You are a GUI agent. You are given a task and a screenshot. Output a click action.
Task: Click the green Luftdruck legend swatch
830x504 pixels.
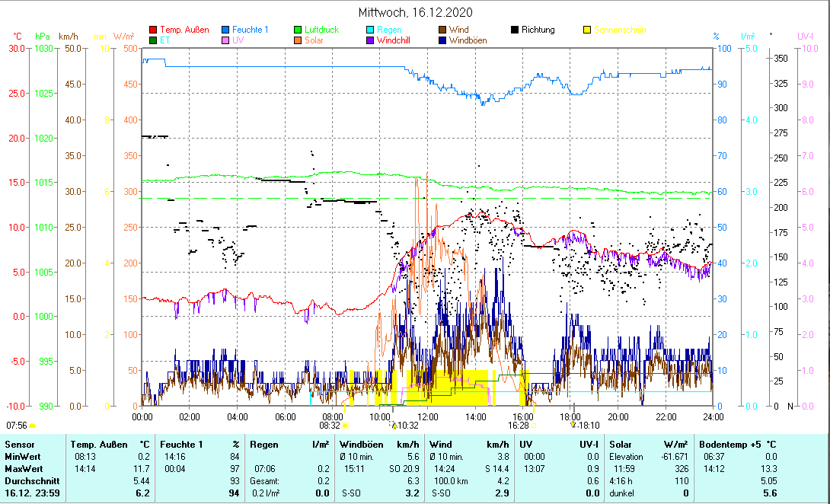click(x=298, y=30)
